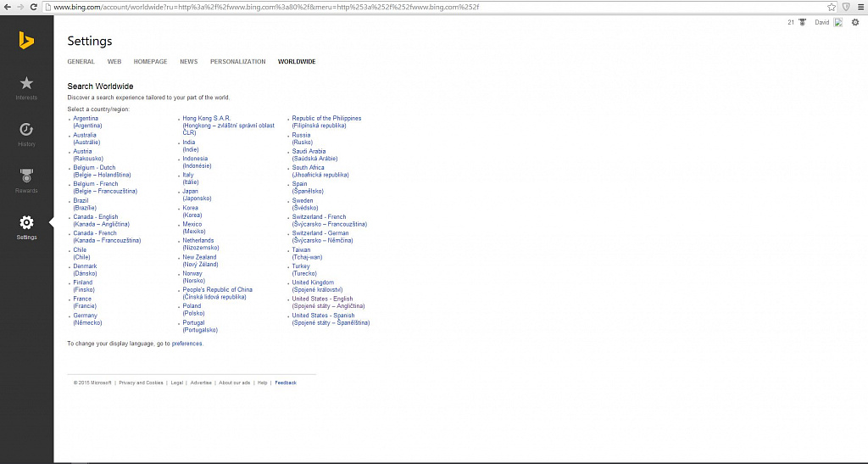Choose Mexico region link
The image size is (868, 464).
[x=194, y=227]
